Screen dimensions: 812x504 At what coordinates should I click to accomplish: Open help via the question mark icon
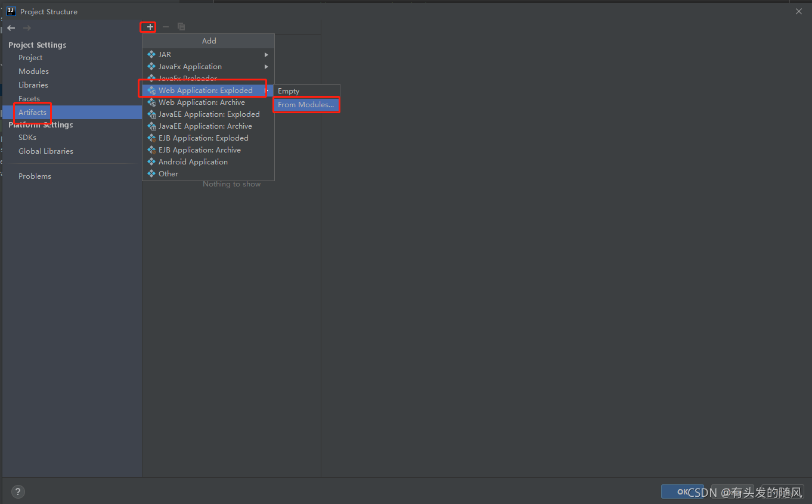[x=18, y=492]
